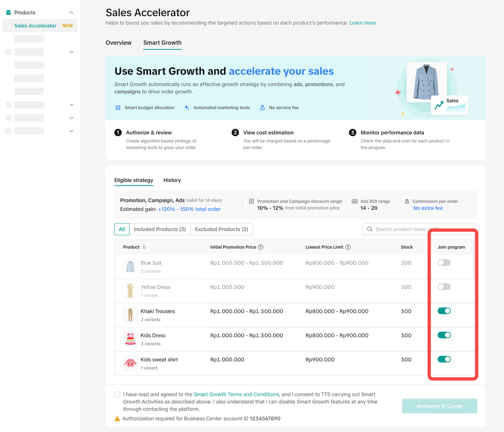This screenshot has width=504, height=432.
Task: Turn off Join program for Kids Dress
Action: point(444,335)
